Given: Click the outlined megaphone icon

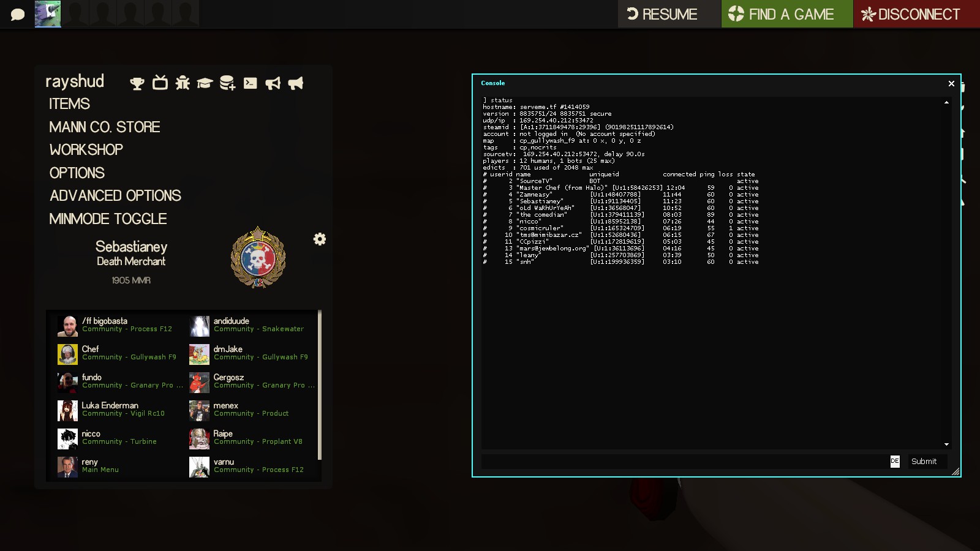Looking at the screenshot, I should pos(273,83).
